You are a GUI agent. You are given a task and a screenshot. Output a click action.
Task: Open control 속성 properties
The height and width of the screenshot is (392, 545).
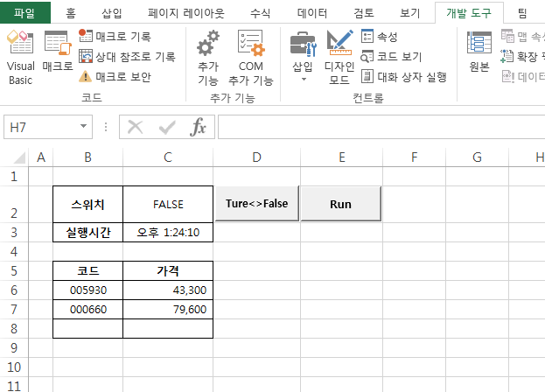pos(379,36)
